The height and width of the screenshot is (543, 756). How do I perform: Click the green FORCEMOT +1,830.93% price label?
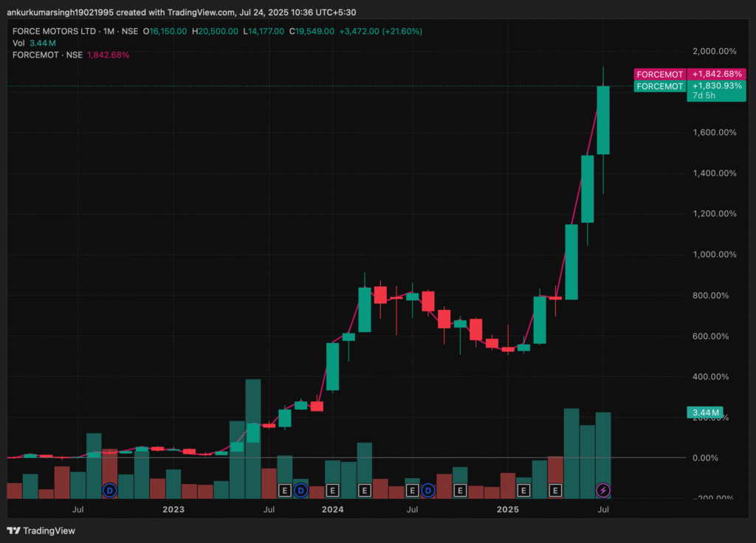tap(690, 86)
